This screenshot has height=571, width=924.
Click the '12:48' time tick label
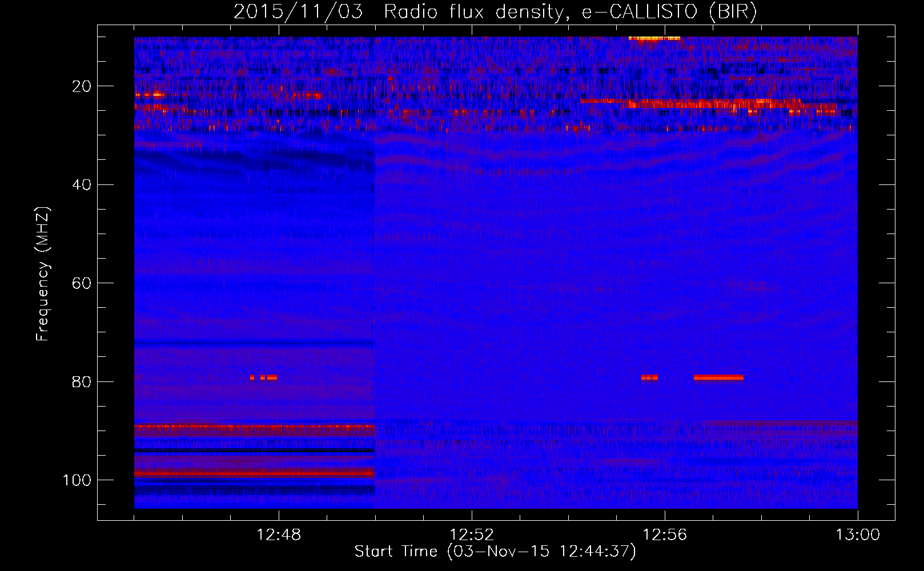coord(279,535)
